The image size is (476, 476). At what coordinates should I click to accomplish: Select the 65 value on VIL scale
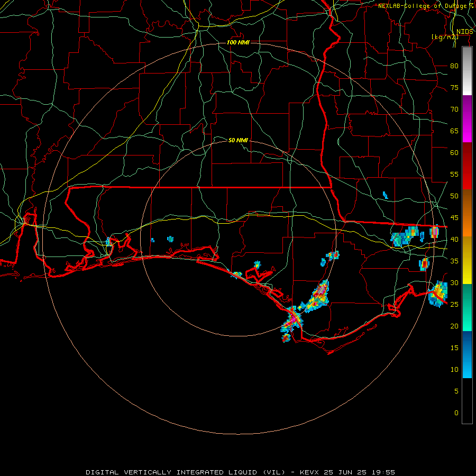pos(454,131)
